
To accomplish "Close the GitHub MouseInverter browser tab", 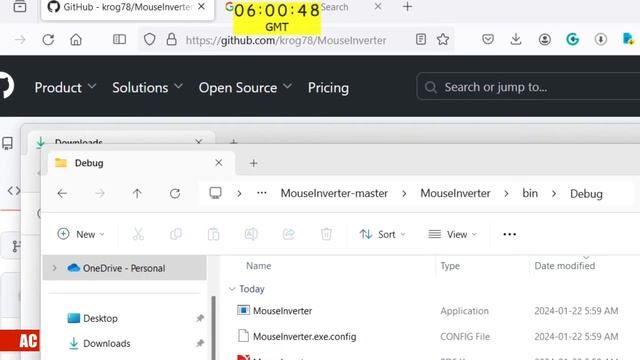I will [x=201, y=7].
